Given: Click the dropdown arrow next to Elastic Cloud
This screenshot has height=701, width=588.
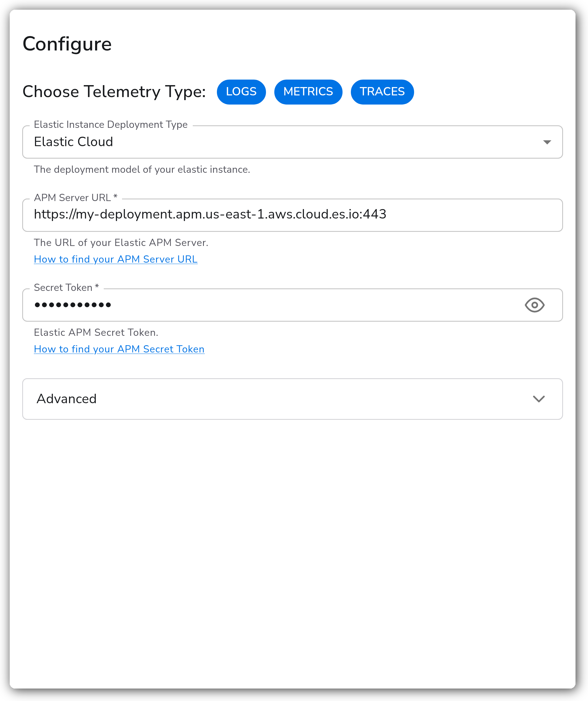Looking at the screenshot, I should [547, 142].
